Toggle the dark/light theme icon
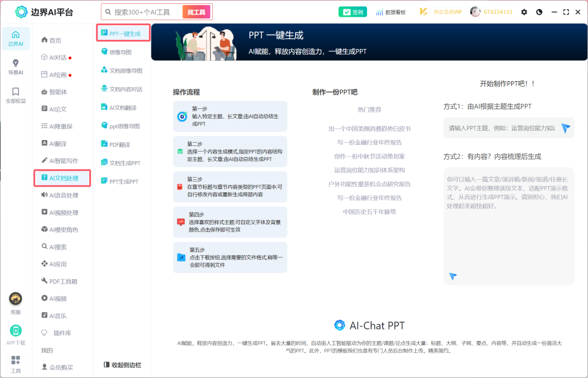Screen dimensions: 588x378 [x=540, y=12]
